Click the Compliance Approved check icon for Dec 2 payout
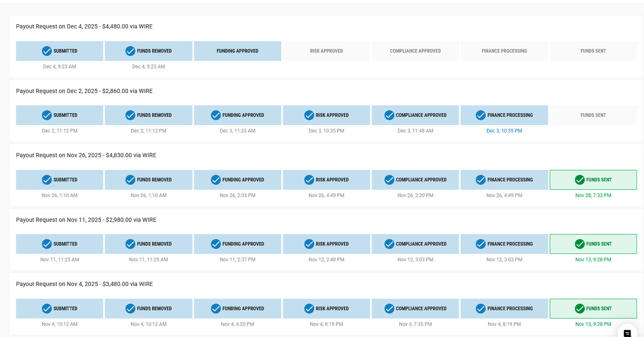 [389, 115]
